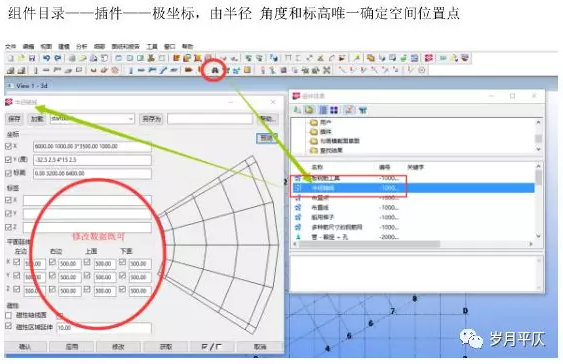Click the X coordinates input field
The width and height of the screenshot is (563, 364).
[92, 146]
